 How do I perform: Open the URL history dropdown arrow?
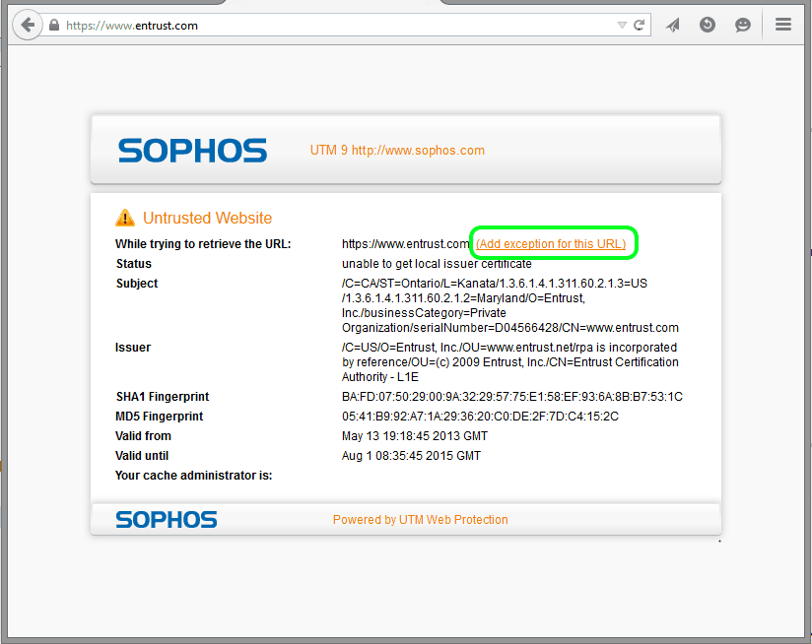[x=622, y=26]
